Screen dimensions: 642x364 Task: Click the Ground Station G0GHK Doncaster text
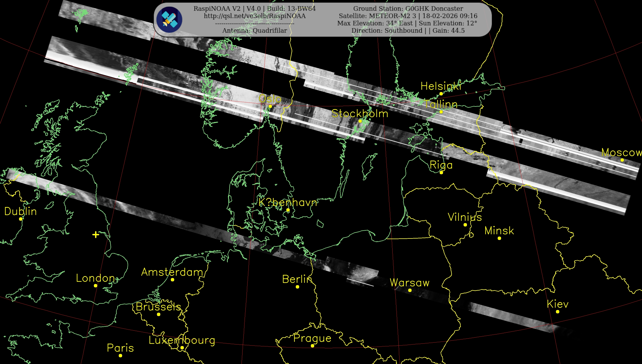click(408, 8)
